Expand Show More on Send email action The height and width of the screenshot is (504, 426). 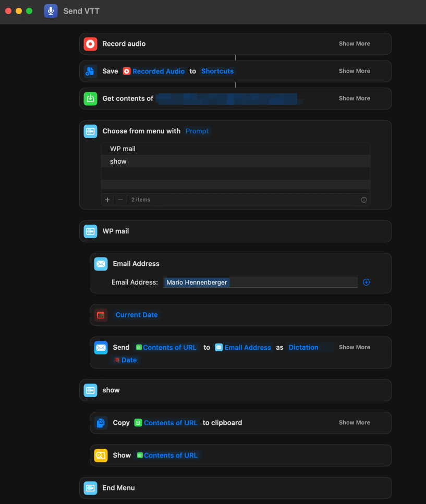tap(354, 348)
